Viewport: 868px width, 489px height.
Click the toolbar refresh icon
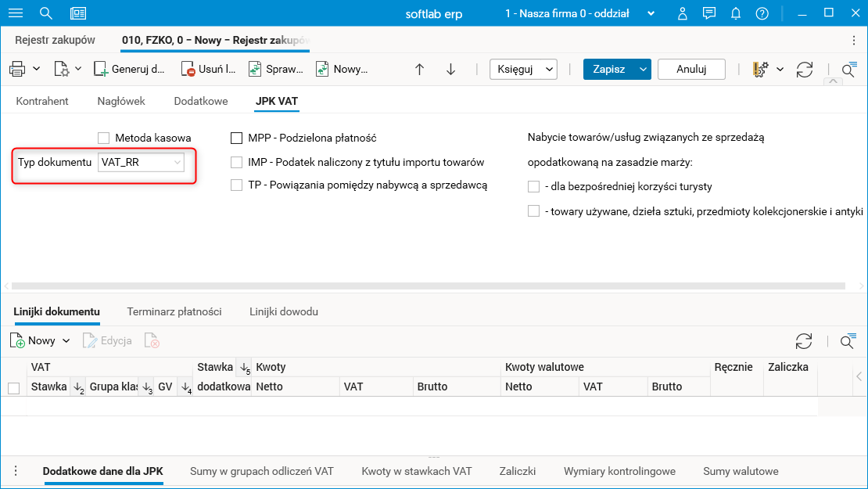coord(804,69)
